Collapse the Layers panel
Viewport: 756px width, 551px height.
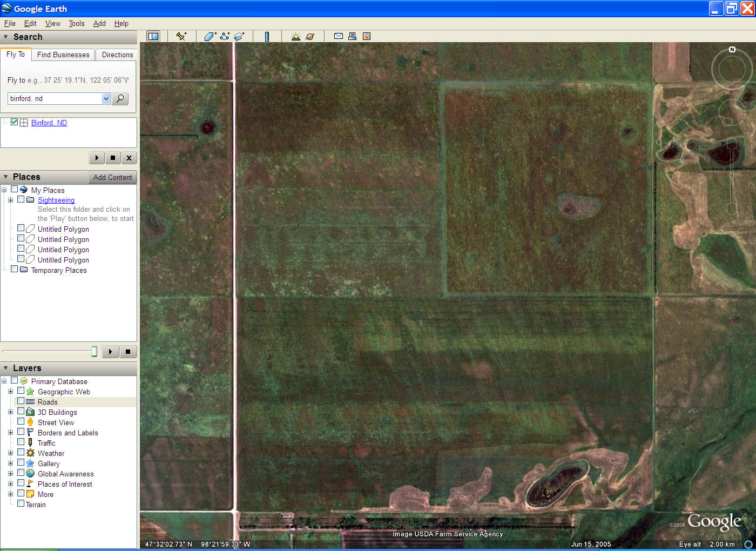point(6,368)
